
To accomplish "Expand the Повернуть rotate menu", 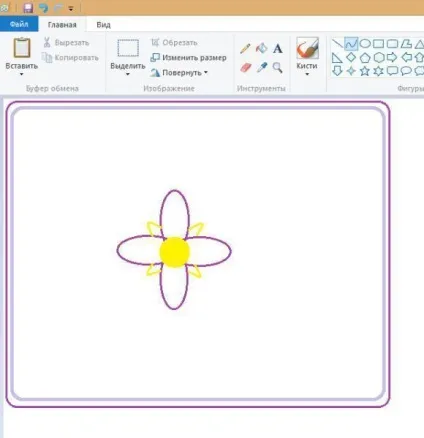I will tap(179, 73).
